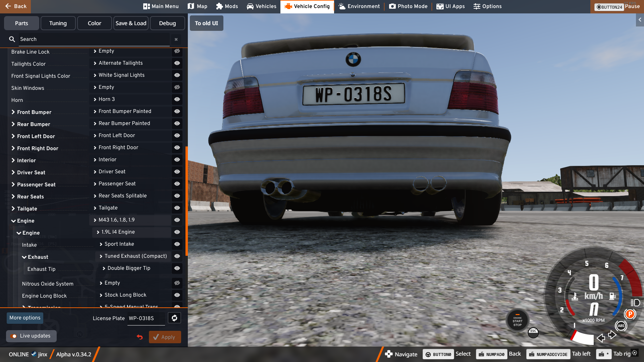Collapse the Exhaust tree section

24,257
